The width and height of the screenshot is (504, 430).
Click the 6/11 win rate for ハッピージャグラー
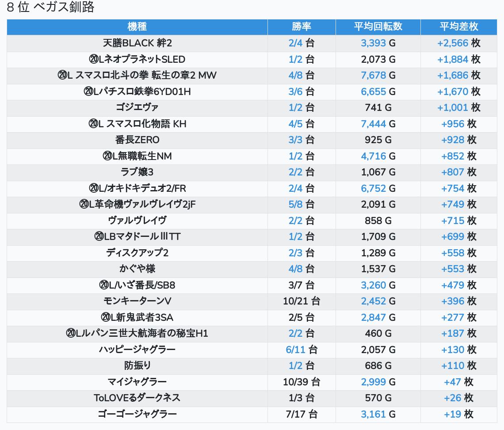coord(295,350)
